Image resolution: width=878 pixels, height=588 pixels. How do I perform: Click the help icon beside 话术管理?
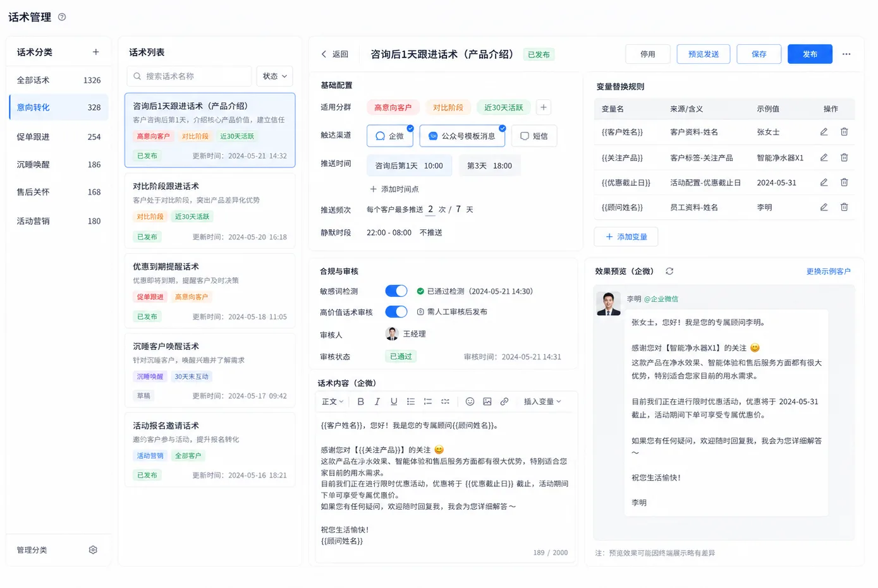pos(62,17)
